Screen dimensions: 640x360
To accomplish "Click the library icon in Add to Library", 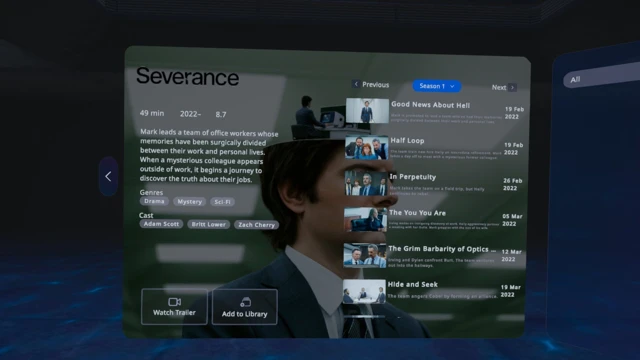I will [x=245, y=302].
